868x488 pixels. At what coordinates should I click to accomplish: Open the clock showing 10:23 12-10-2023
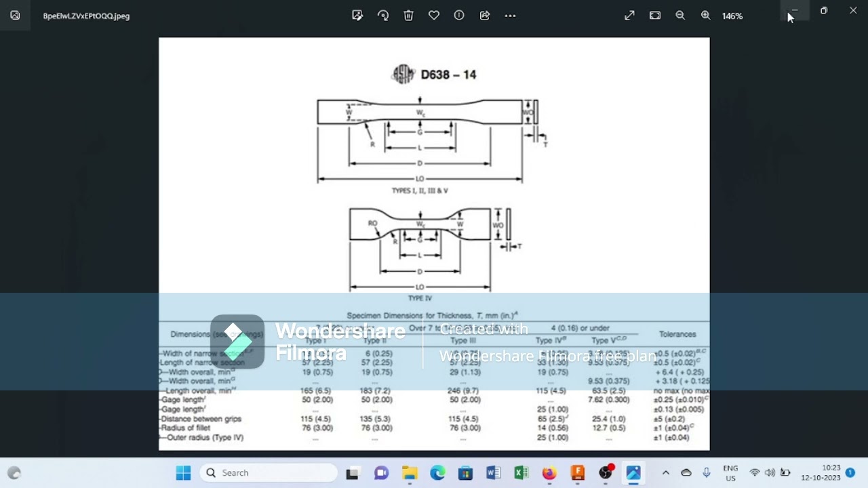[821, 473]
